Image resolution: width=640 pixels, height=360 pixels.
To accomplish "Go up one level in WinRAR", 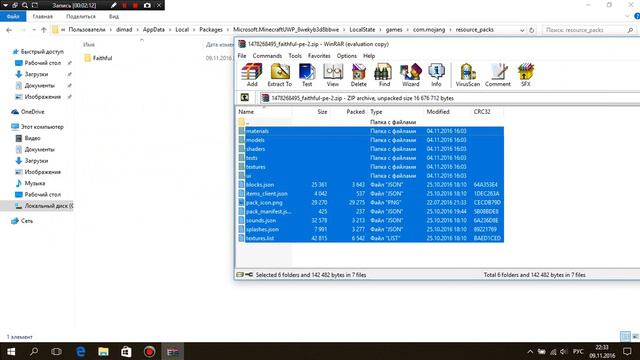I will tap(244, 98).
